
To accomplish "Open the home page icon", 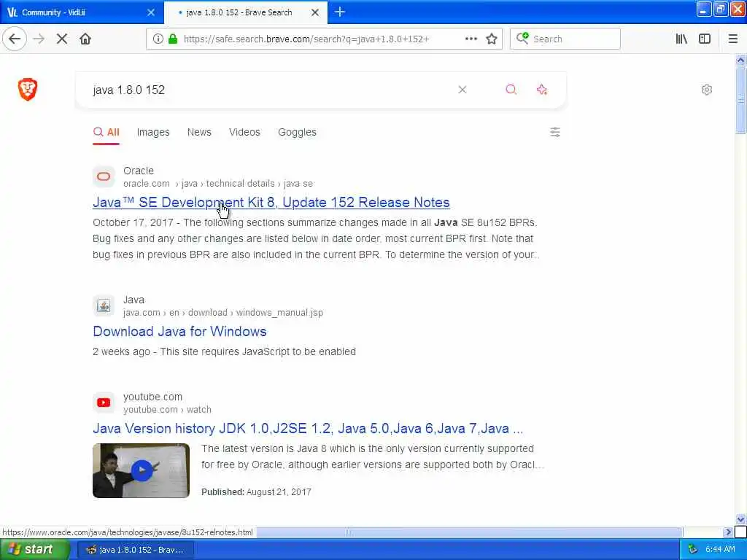I will pos(85,39).
